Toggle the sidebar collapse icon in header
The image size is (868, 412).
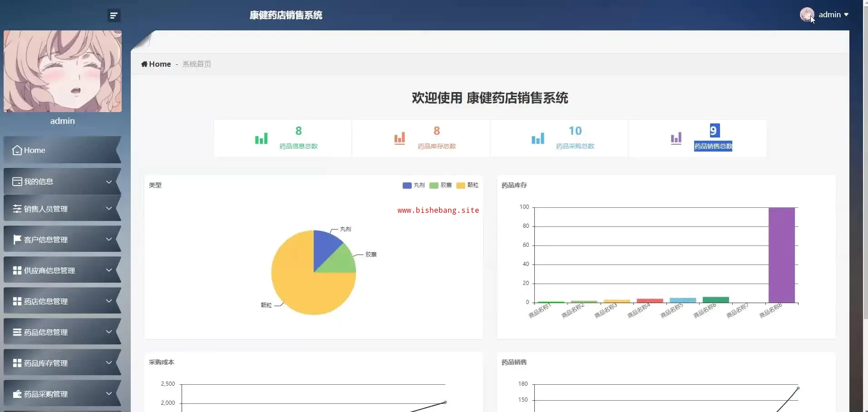tap(114, 15)
